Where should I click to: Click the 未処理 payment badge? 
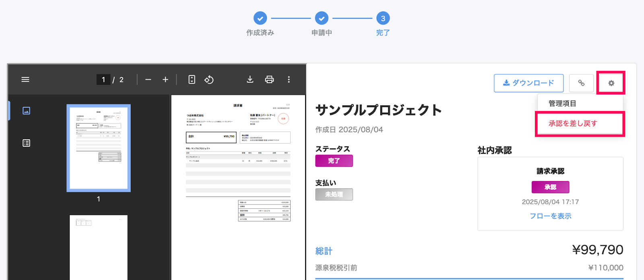pyautogui.click(x=334, y=194)
